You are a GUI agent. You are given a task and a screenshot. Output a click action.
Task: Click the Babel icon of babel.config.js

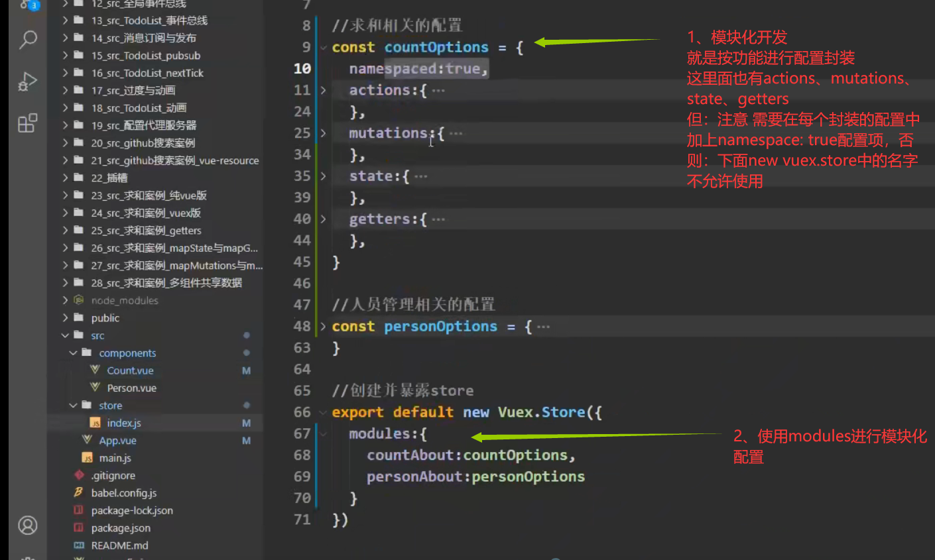[79, 492]
